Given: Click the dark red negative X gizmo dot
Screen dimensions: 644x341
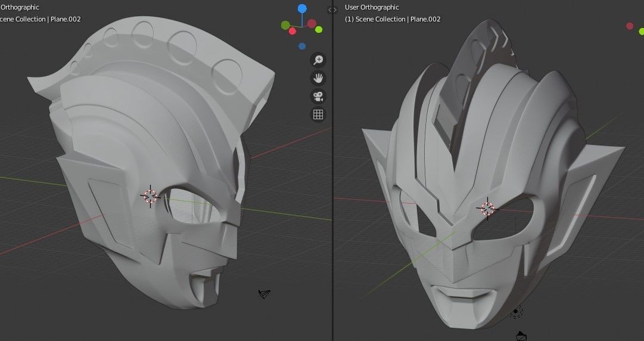Looking at the screenshot, I should (312, 23).
